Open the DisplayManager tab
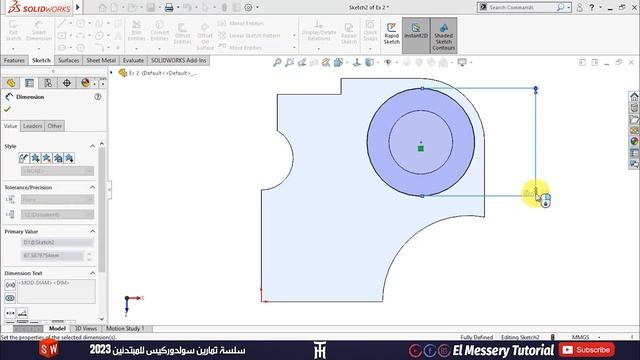 (85, 83)
